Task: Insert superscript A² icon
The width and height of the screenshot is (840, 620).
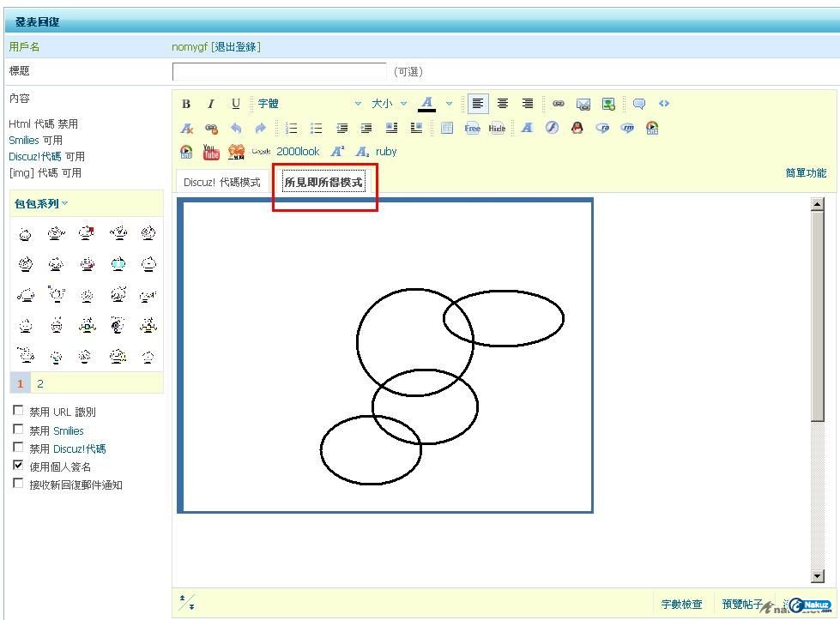Action: tap(337, 152)
